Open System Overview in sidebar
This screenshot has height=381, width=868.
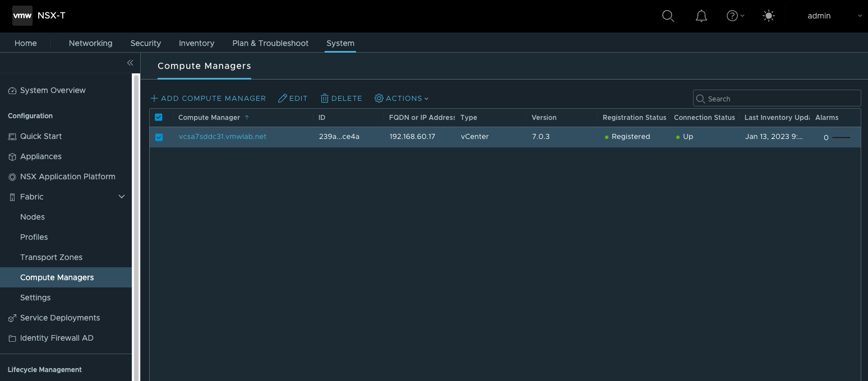53,90
